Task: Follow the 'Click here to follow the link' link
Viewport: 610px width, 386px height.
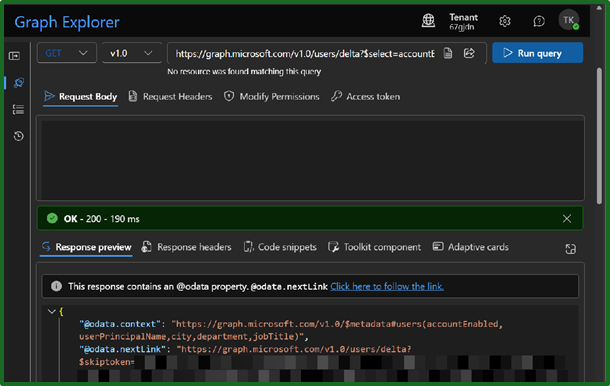Action: point(387,286)
